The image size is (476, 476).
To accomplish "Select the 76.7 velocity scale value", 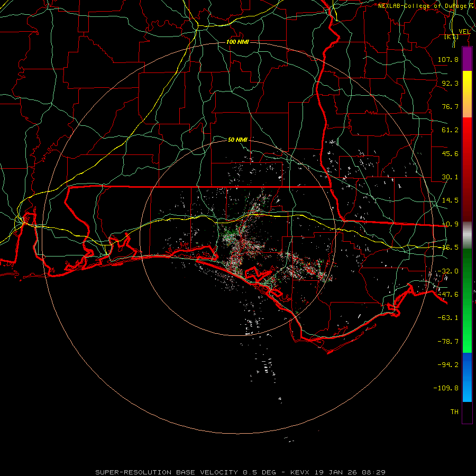I will (450, 106).
